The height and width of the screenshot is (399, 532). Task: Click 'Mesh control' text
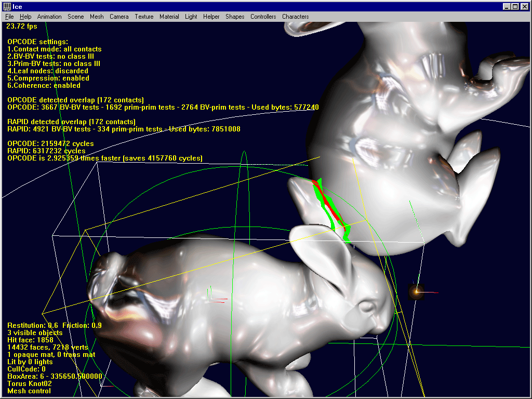coord(29,391)
